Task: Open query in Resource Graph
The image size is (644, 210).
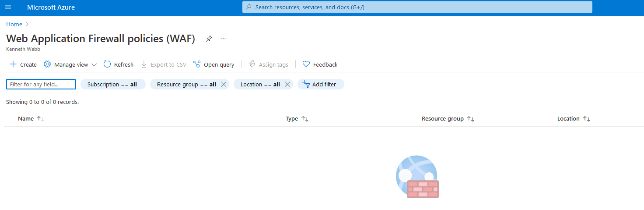Action: point(213,64)
